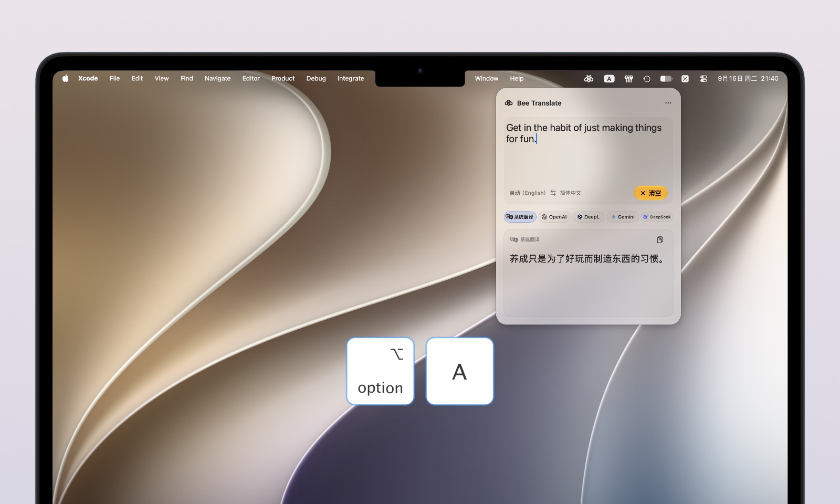Screen dimensions: 840x504
Task: Select the DeepL engine chip
Action: tap(588, 217)
